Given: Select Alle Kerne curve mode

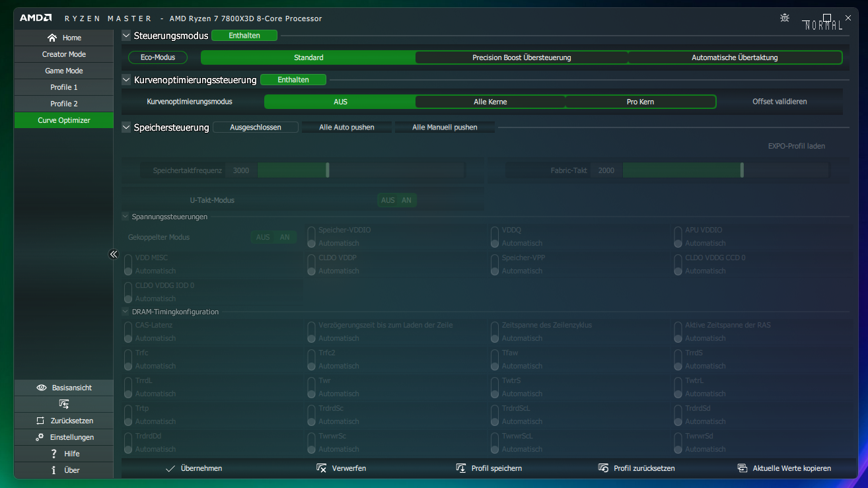Looking at the screenshot, I should coord(490,102).
